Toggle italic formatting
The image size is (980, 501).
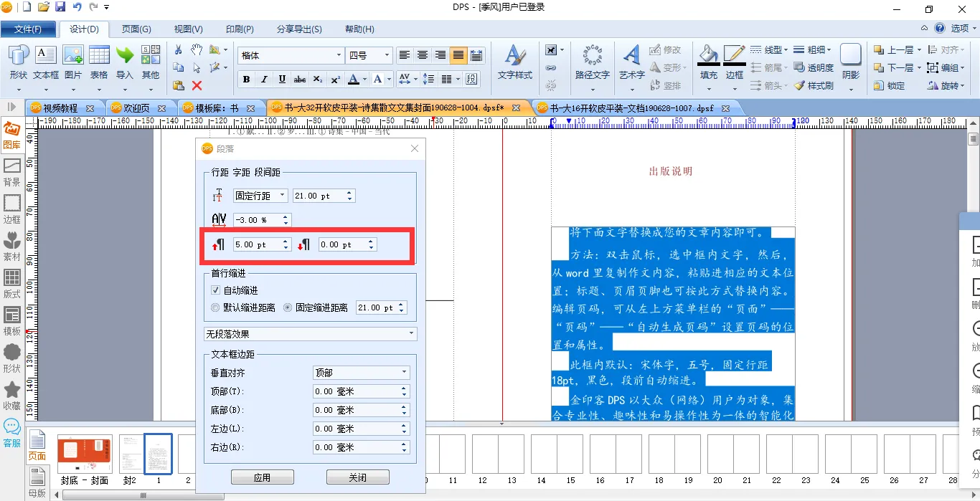pos(265,79)
